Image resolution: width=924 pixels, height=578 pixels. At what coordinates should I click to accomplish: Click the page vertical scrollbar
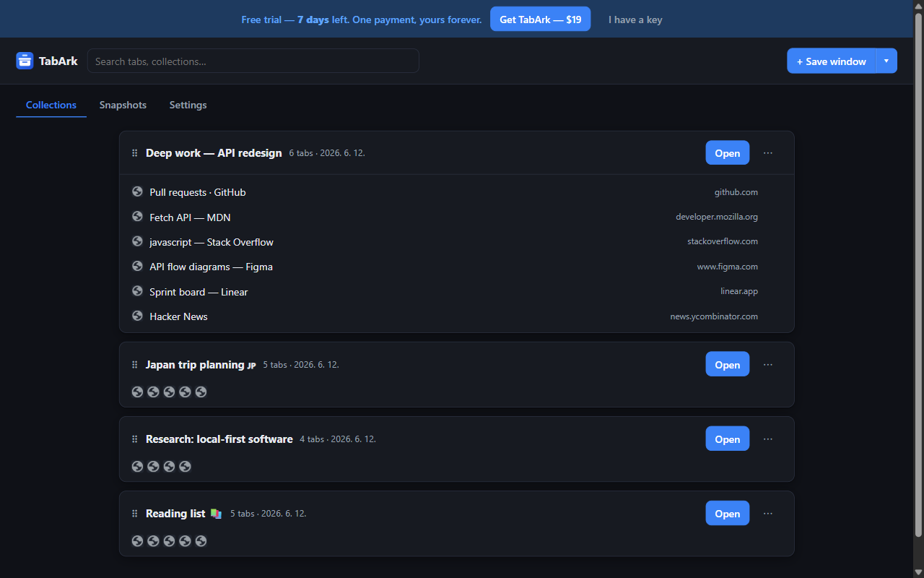coord(918,275)
